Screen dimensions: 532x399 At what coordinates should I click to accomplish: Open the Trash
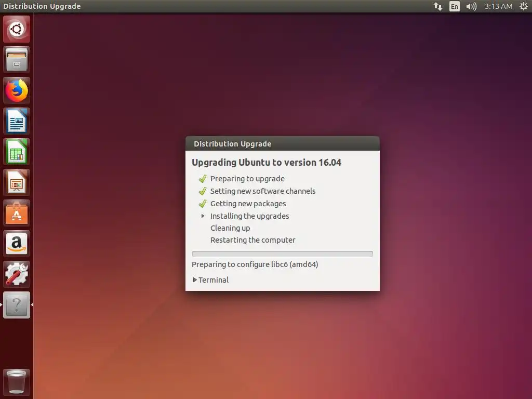coord(17,382)
